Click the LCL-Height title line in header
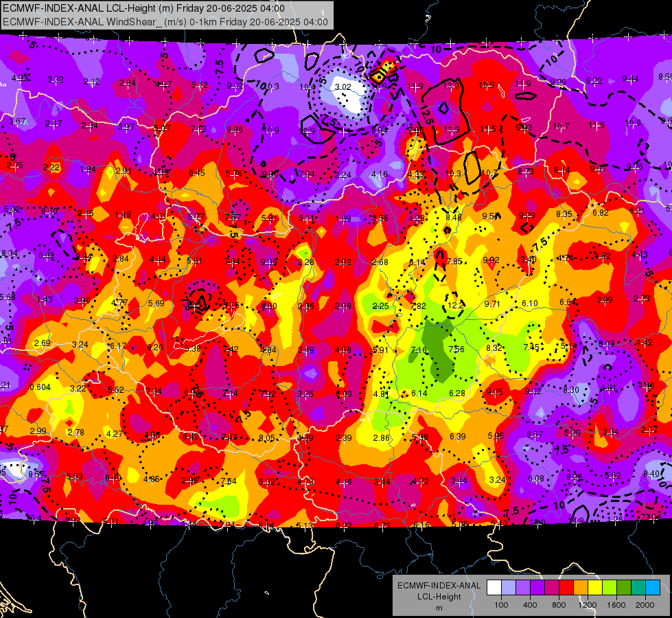The image size is (672, 618). (143, 8)
